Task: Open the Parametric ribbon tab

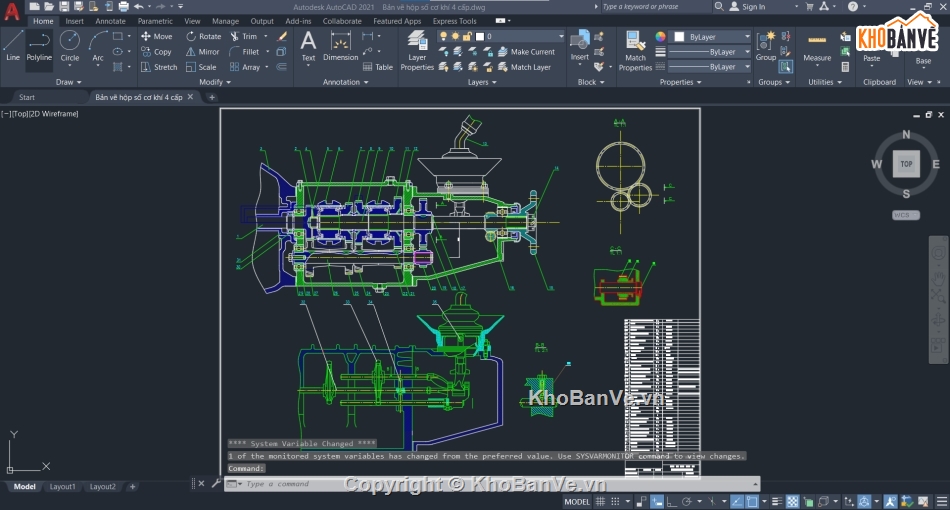Action: tap(155, 21)
